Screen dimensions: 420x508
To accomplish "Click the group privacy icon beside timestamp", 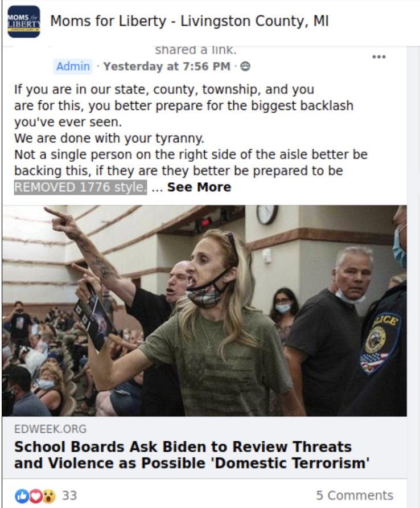I will [x=245, y=67].
